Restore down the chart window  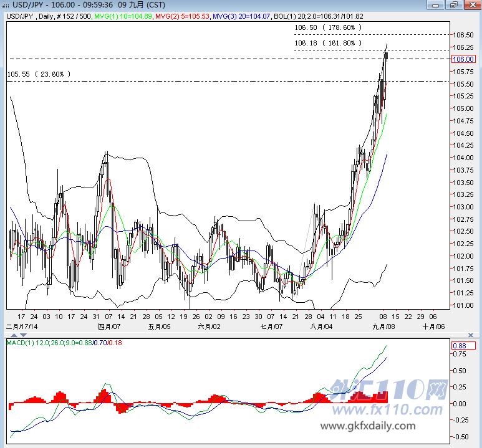[454, 5]
